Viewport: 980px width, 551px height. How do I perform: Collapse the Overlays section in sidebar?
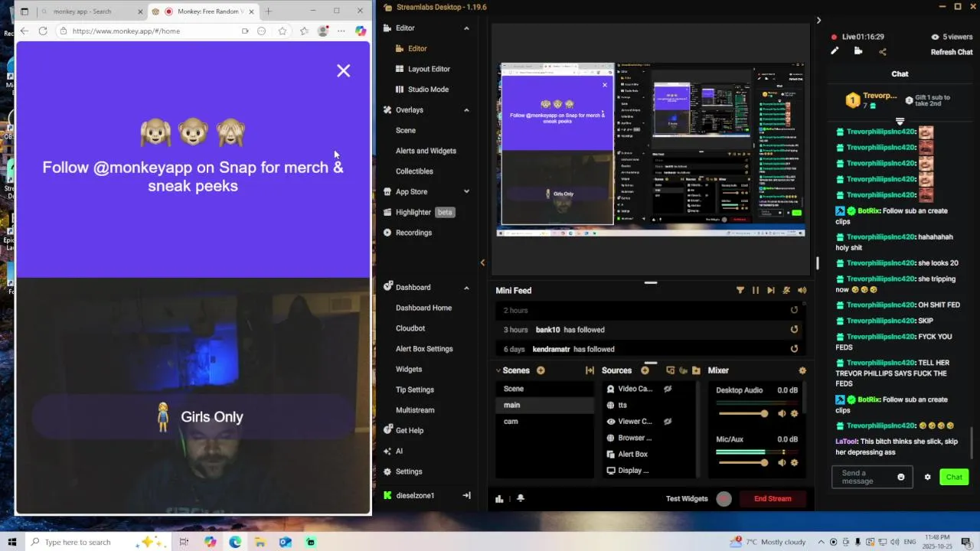tap(466, 110)
